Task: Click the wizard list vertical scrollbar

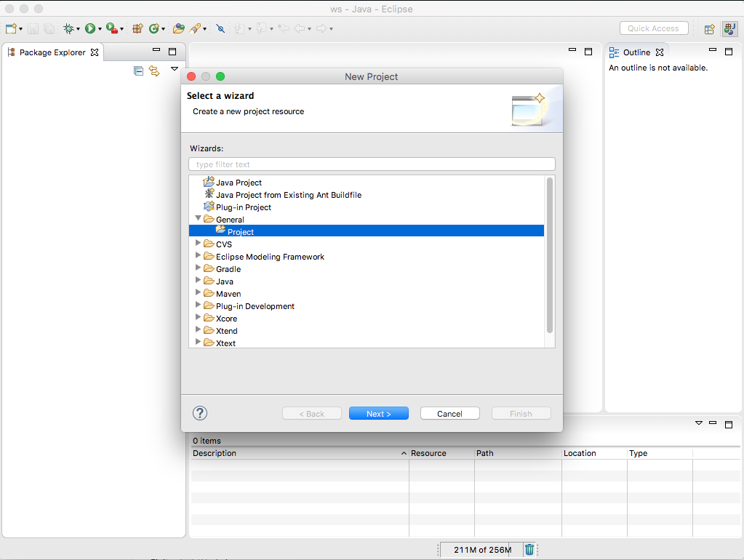Action: (x=550, y=255)
